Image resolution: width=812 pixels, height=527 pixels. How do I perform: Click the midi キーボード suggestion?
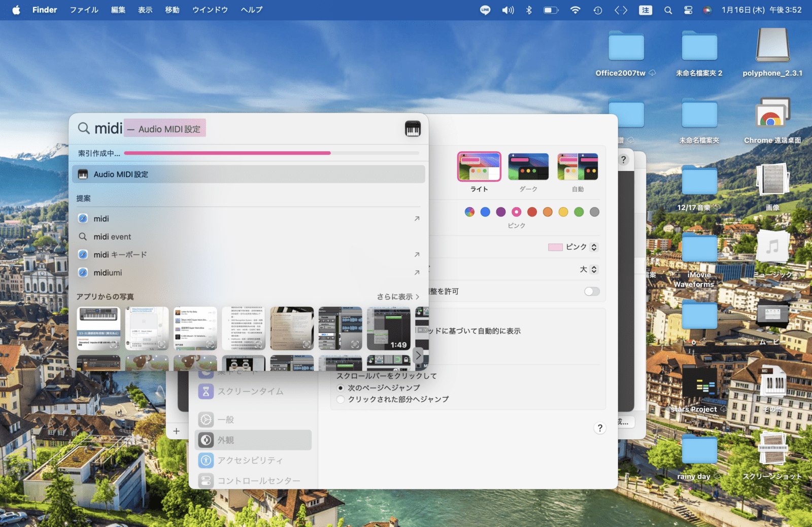tap(120, 255)
